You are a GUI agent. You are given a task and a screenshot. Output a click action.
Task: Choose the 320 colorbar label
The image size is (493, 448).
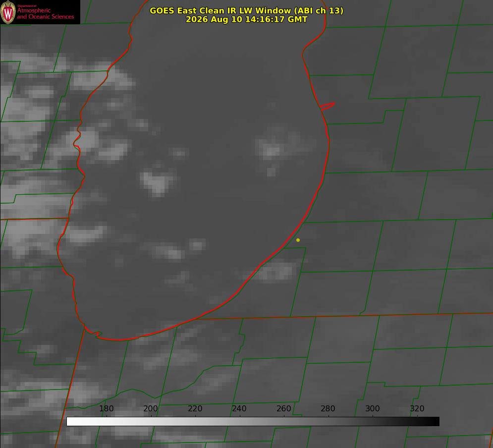[x=417, y=408]
